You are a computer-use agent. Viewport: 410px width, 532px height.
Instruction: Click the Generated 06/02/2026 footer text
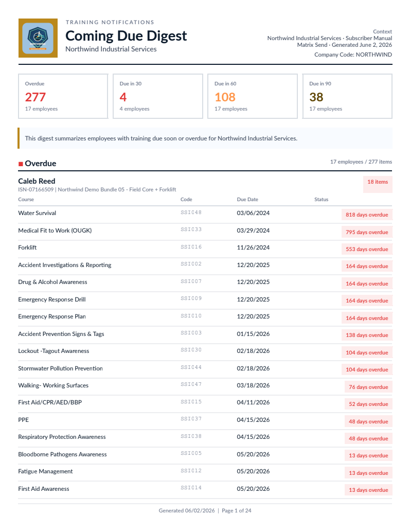(187, 510)
